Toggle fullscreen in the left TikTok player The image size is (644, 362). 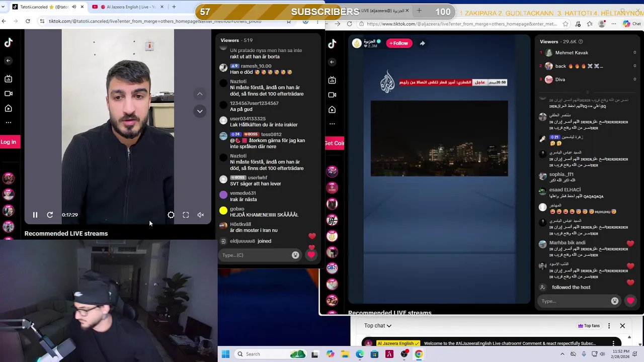tap(186, 215)
